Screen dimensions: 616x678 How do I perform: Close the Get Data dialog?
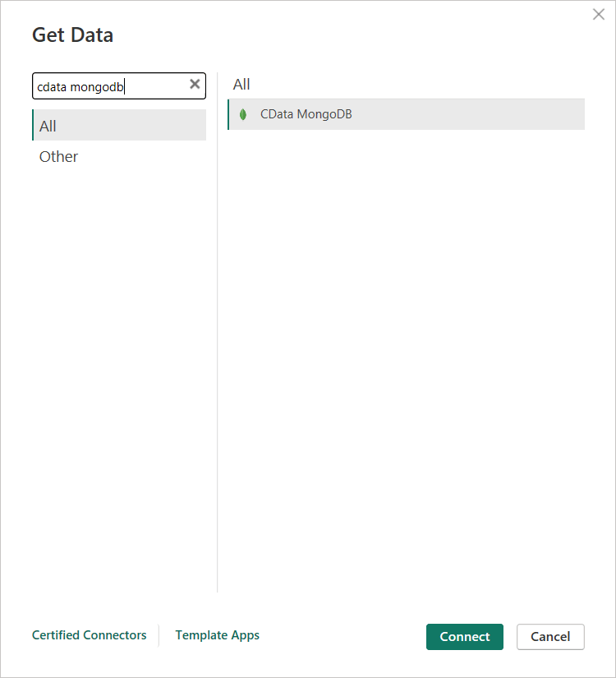pyautogui.click(x=598, y=14)
